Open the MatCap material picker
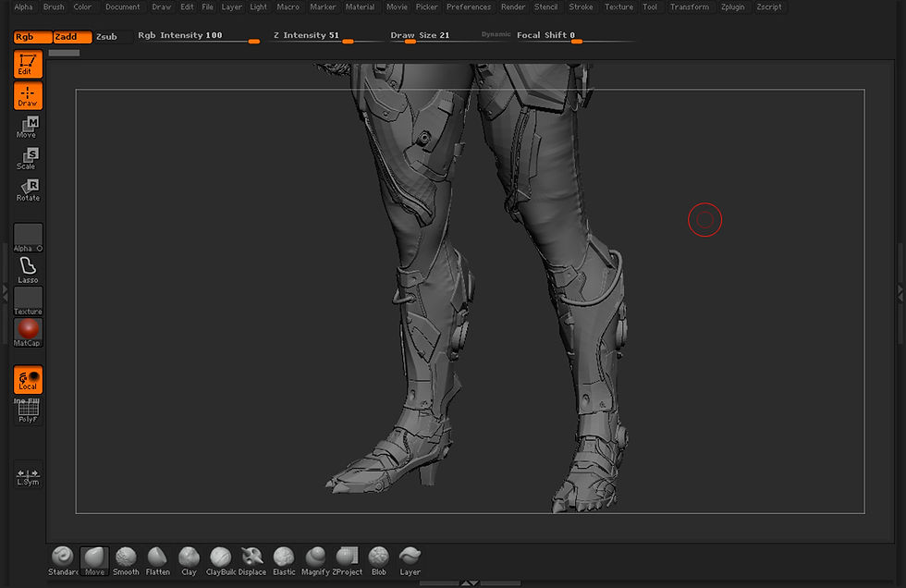Screen dimensions: 906x588 coord(28,331)
